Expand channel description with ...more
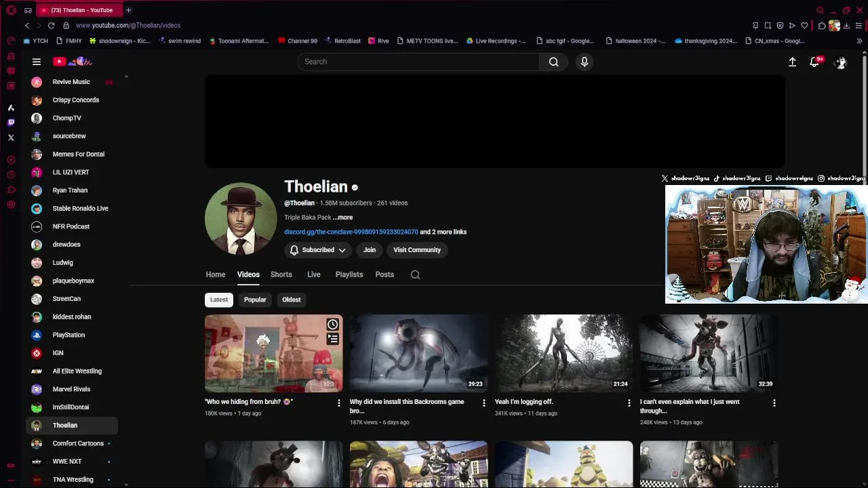 pyautogui.click(x=342, y=218)
